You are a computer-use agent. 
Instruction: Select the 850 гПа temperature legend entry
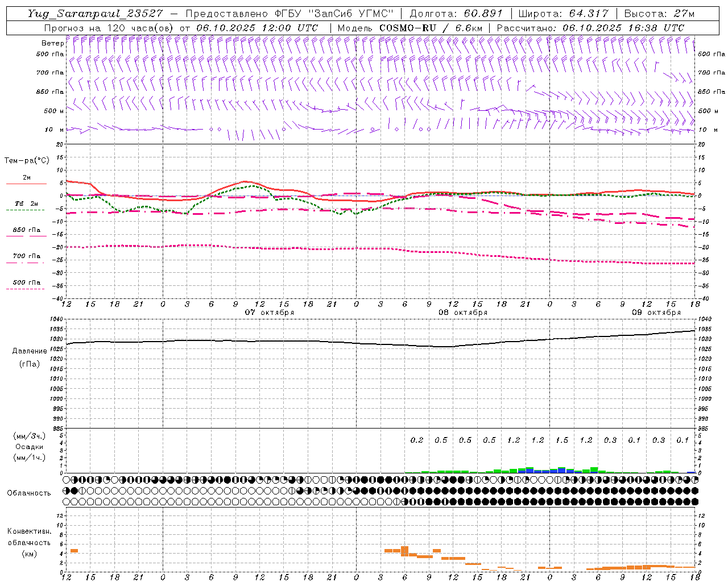click(x=26, y=230)
